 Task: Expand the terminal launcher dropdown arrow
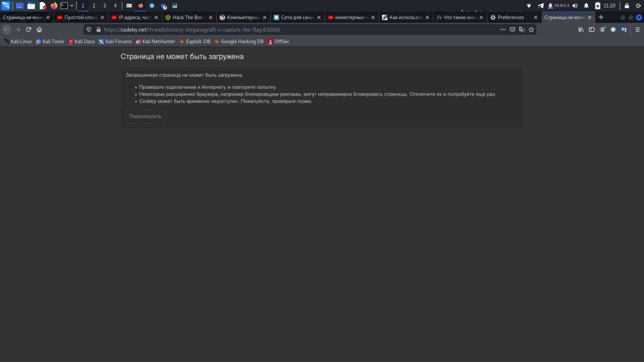tap(71, 6)
